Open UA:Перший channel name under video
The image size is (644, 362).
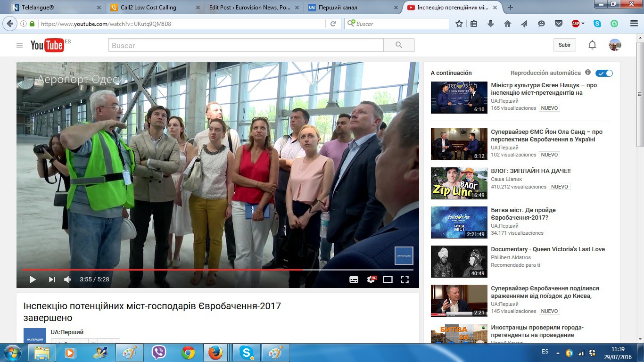coord(67,332)
